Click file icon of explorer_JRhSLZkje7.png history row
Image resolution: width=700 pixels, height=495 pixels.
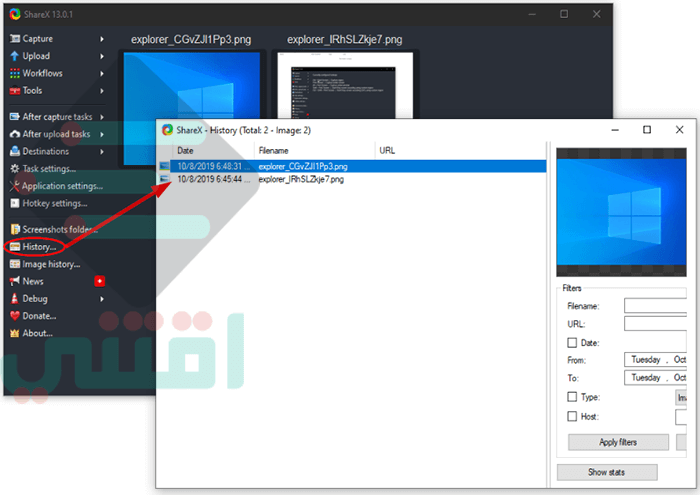pyautogui.click(x=164, y=179)
